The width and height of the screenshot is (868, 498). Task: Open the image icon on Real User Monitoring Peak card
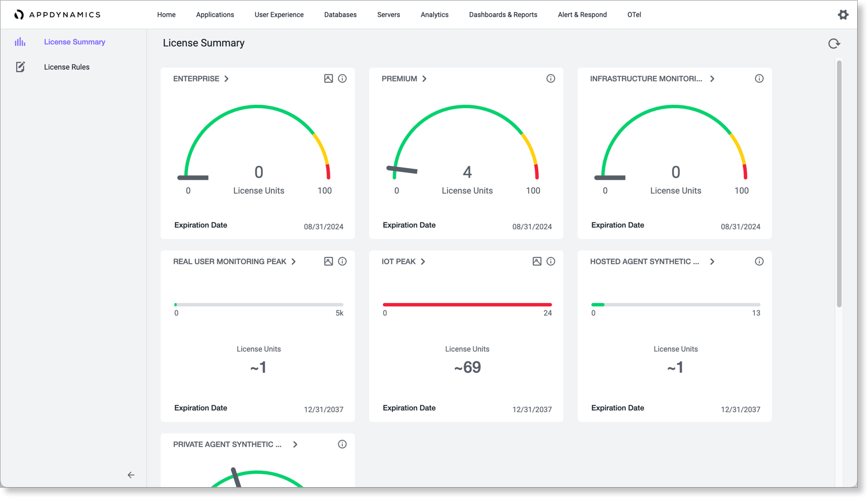coord(329,261)
